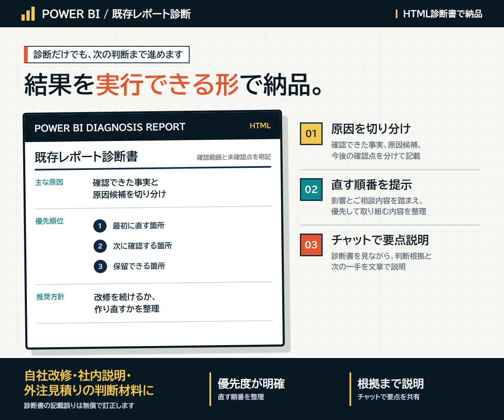Click the orange 03 number badge

pos(311,245)
